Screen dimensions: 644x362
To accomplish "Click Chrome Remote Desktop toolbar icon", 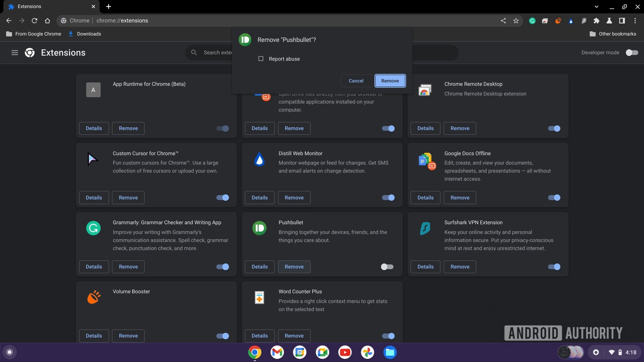I will [x=545, y=21].
